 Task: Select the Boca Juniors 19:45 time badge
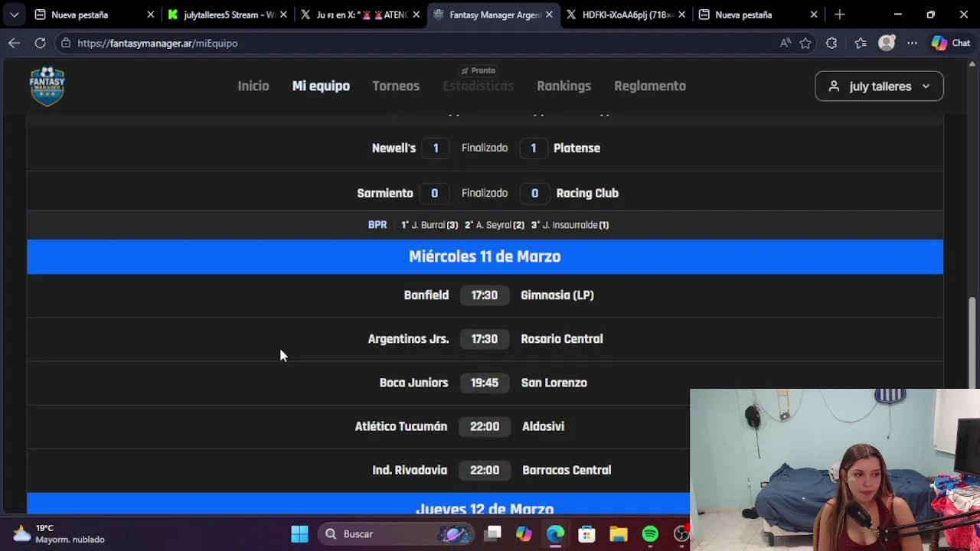tap(484, 383)
